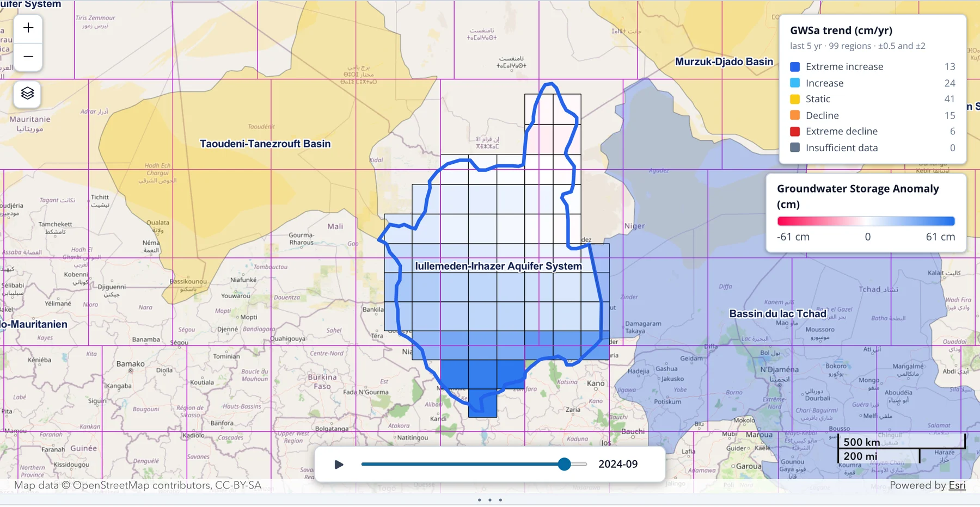This screenshot has width=980, height=507.
Task: Click the time slider handle
Action: tap(565, 464)
